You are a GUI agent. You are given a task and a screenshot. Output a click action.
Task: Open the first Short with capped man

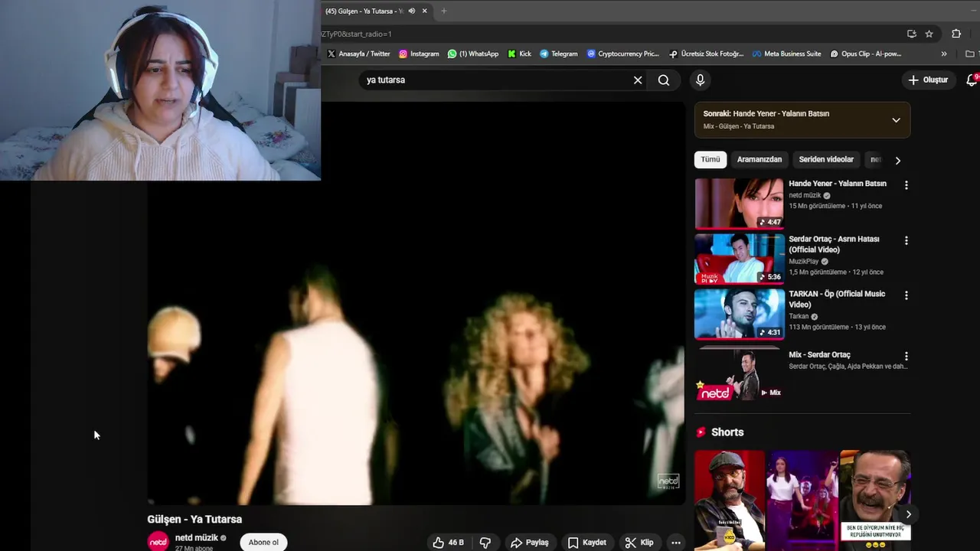(x=730, y=500)
